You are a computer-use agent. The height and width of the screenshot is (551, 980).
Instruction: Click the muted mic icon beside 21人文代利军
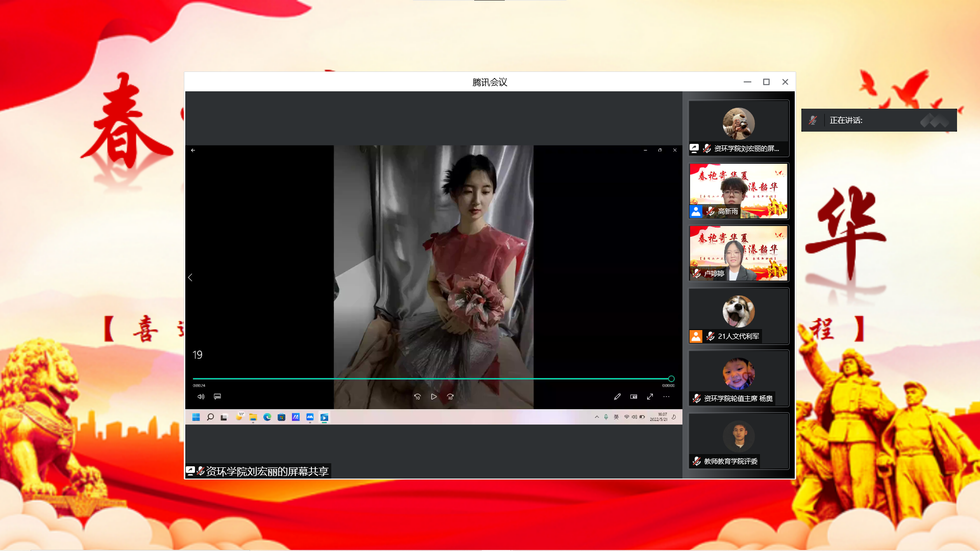pyautogui.click(x=710, y=336)
